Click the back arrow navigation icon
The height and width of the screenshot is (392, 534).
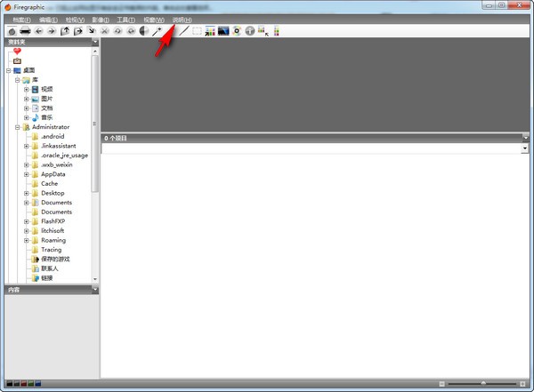tap(39, 30)
